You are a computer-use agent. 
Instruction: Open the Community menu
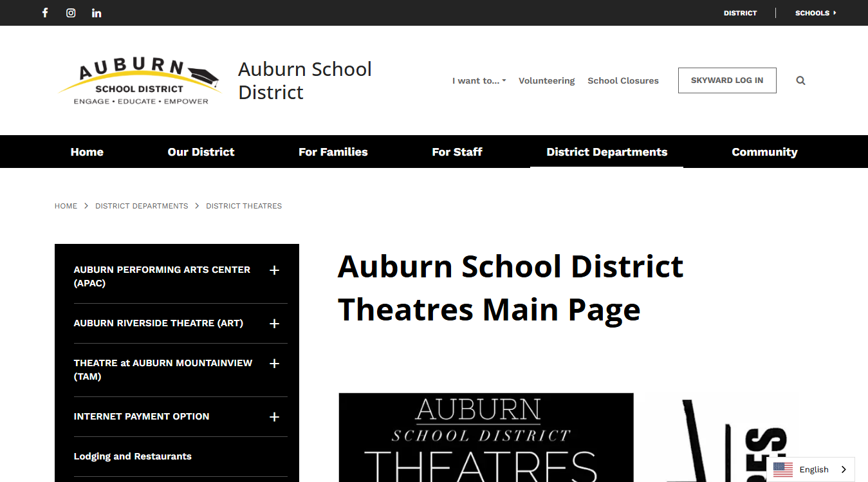click(764, 152)
